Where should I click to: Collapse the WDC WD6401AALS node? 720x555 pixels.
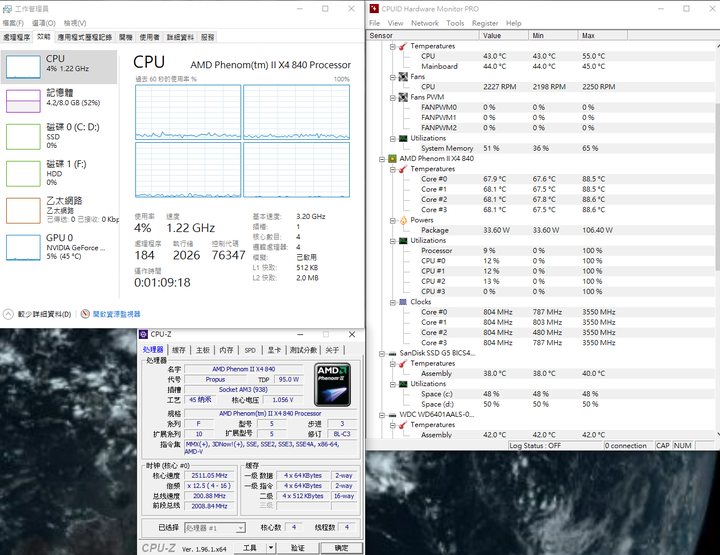point(382,415)
